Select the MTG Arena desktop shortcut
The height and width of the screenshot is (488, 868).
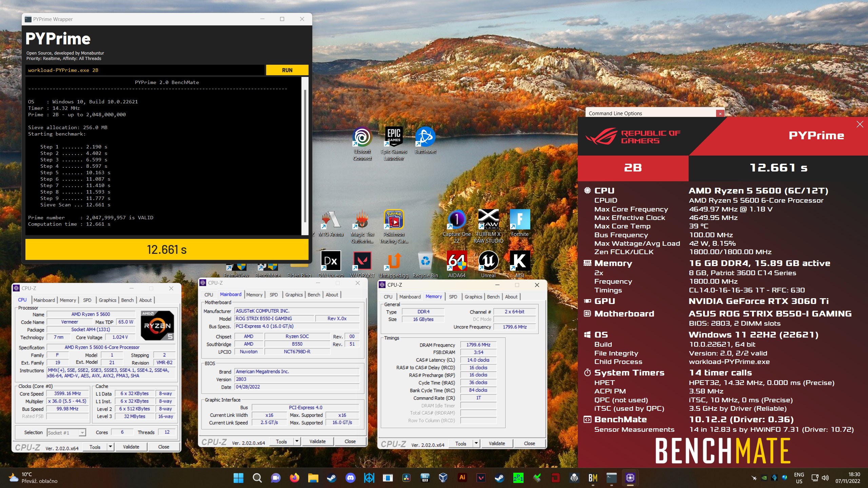[x=331, y=224]
